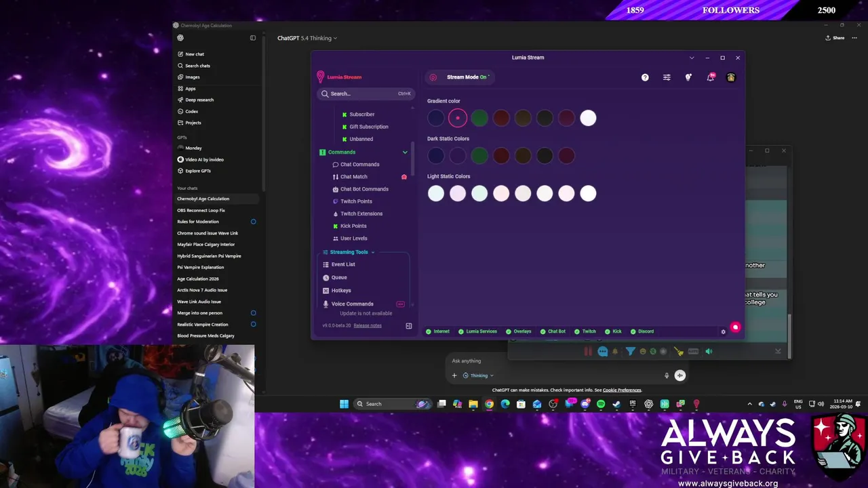
Task: Click Share button in ChatGPT
Action: click(x=835, y=38)
